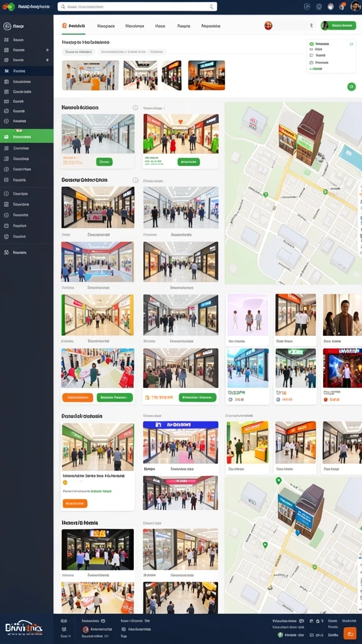This screenshot has height=644, width=362.
Task: Click the red round avatar beside the tabs
Action: pos(268,26)
